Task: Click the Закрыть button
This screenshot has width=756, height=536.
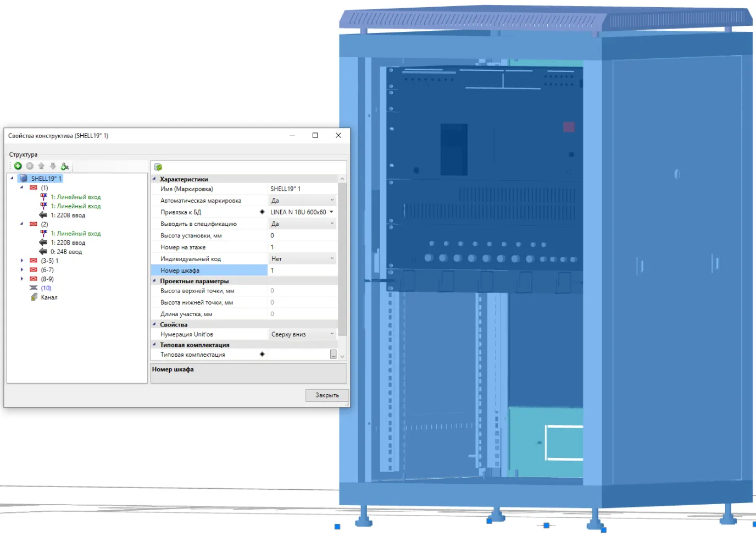Action: tap(327, 395)
